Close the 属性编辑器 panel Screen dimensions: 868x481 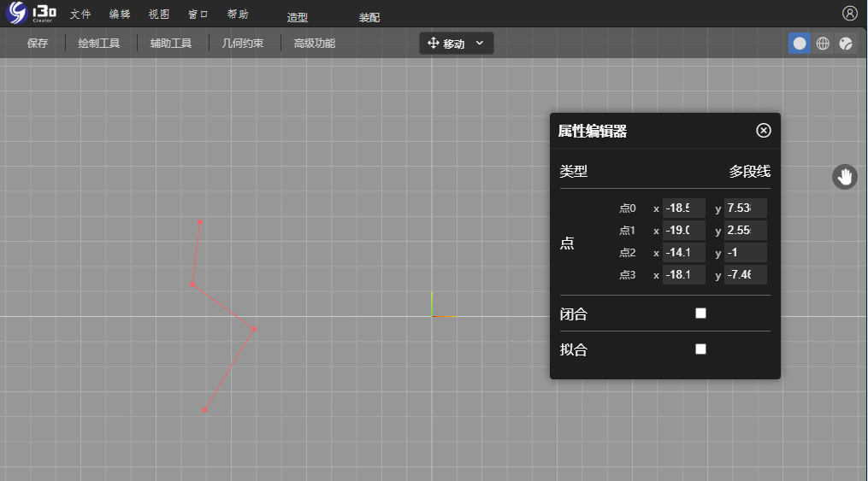(x=764, y=130)
